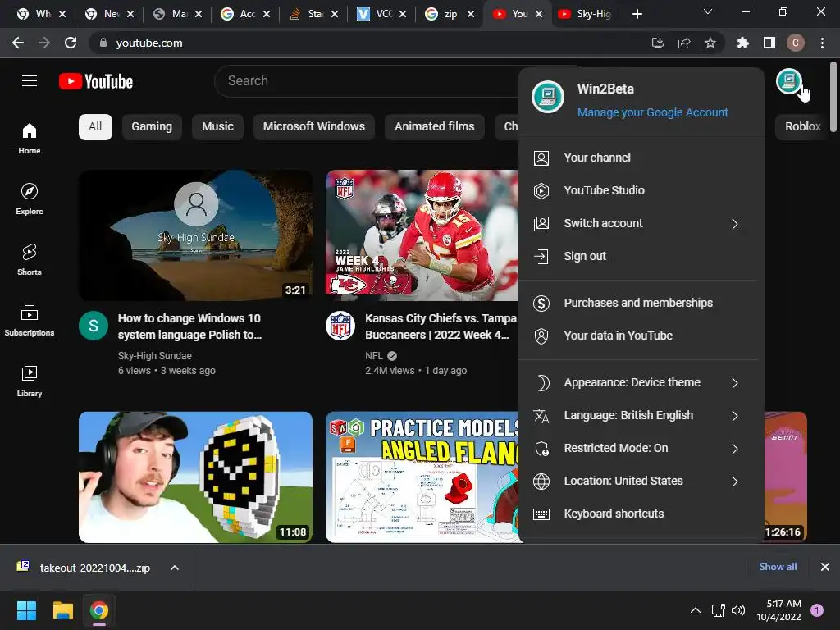Click the YouTube logo
Image resolution: width=840 pixels, height=630 pixels.
(96, 81)
